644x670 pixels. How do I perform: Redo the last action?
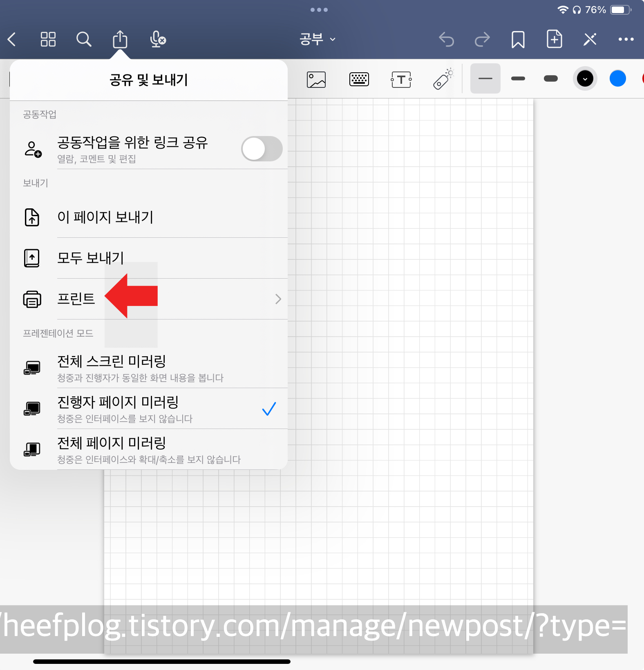tap(482, 40)
